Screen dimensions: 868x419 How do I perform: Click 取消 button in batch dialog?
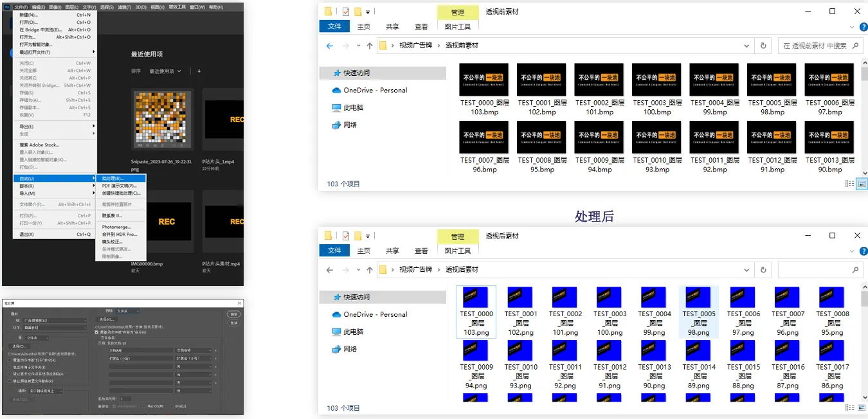(234, 323)
